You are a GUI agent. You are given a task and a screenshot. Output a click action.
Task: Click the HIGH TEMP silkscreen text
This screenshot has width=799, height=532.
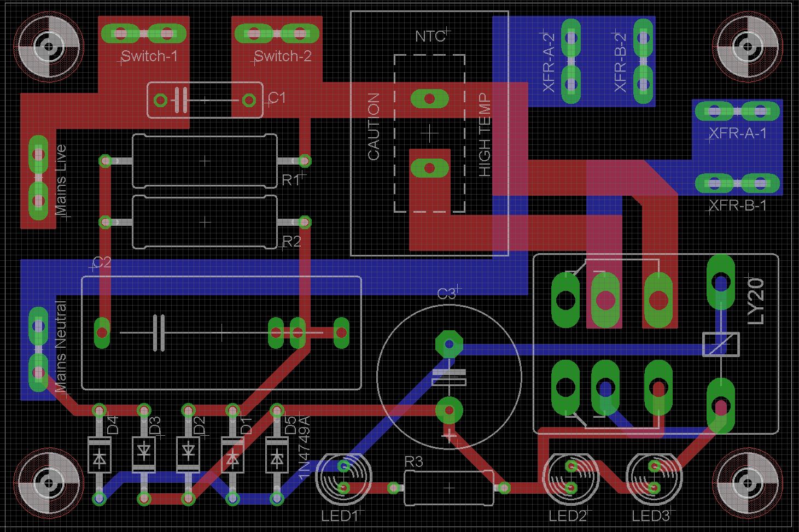485,135
